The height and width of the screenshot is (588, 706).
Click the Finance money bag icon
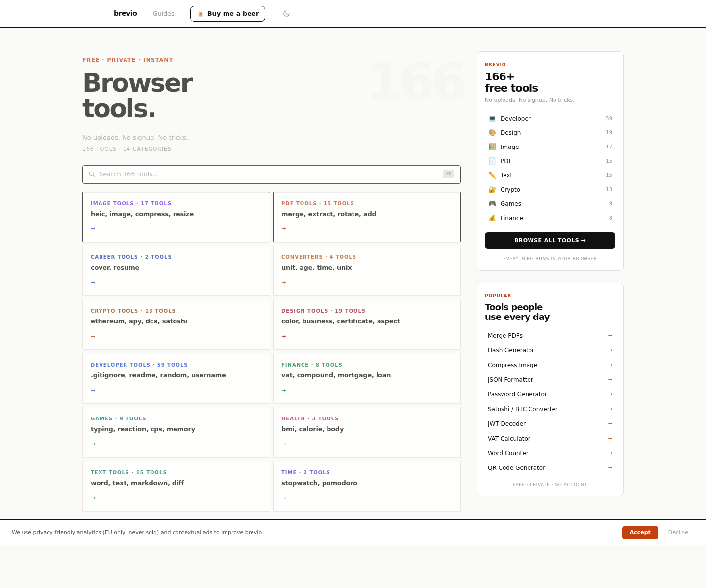[x=492, y=218]
